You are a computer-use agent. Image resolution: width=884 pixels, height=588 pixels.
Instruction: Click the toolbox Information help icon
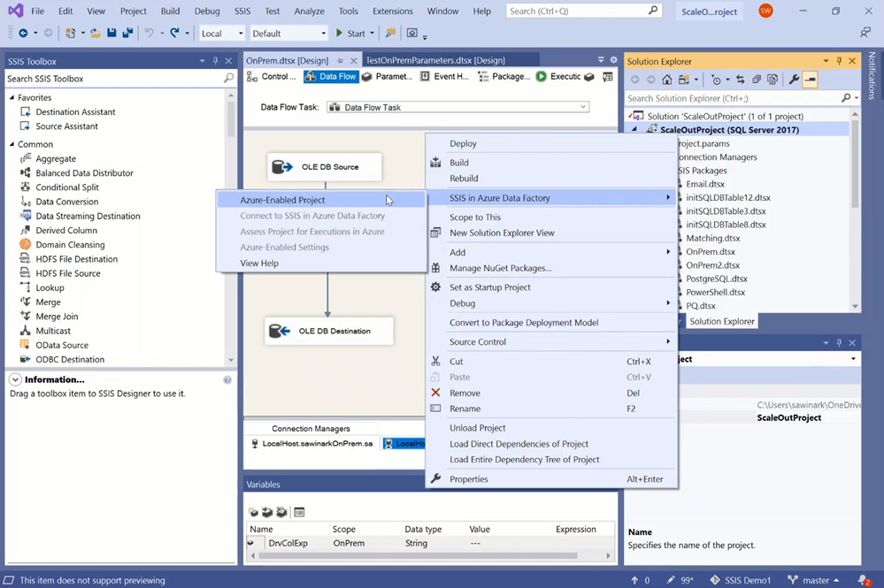coord(227,379)
